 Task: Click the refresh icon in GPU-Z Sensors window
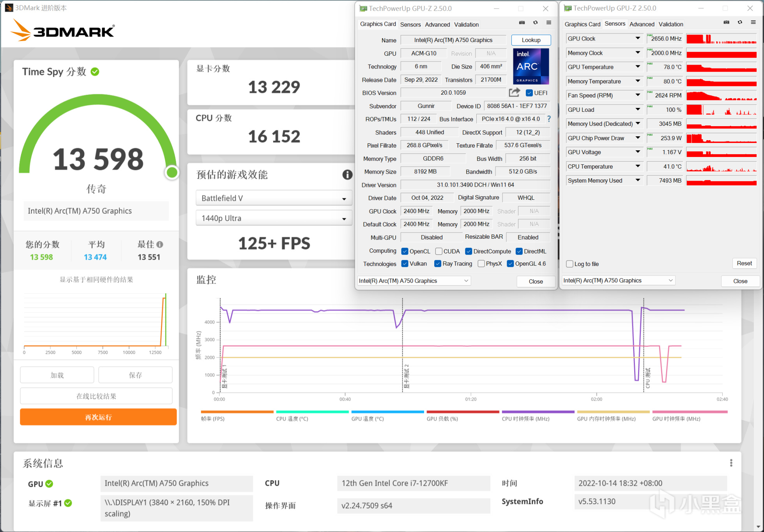point(739,22)
